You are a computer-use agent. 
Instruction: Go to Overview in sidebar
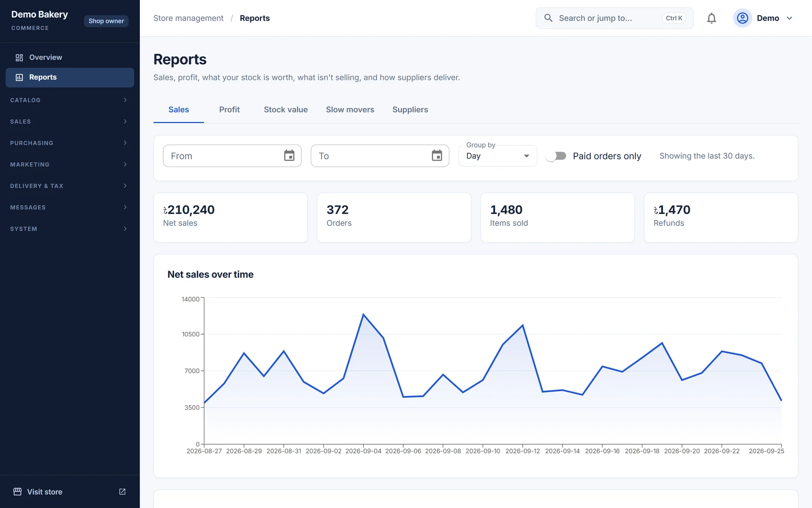(70, 57)
